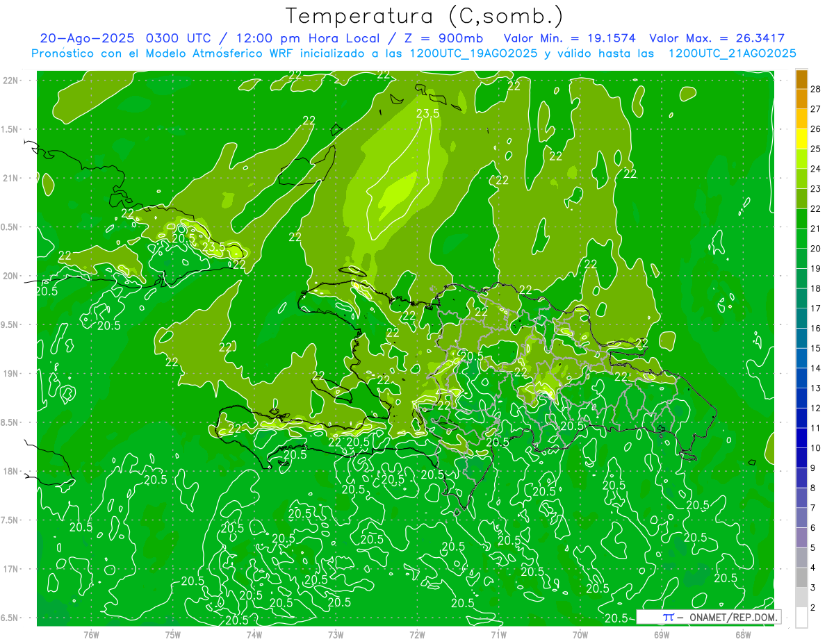This screenshot has width=834, height=644.
Task: Pick the colorbar swatch between 22 and 23
Action: coord(801,199)
